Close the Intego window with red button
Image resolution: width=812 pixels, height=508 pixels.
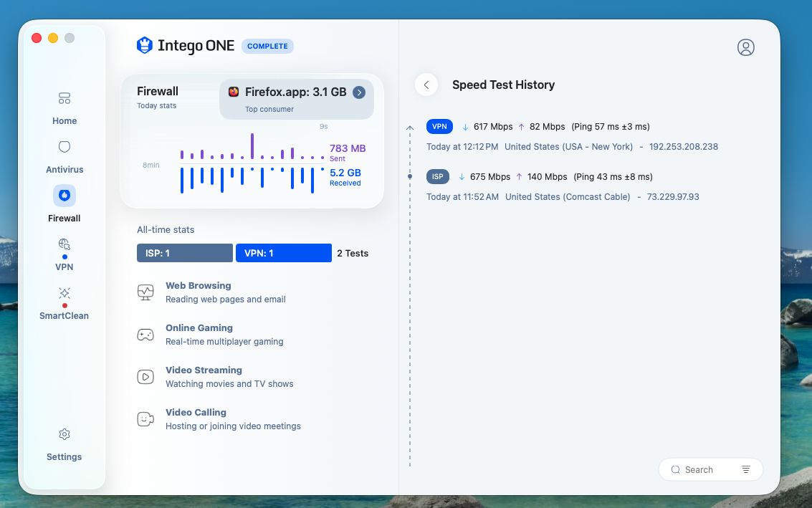(37, 38)
